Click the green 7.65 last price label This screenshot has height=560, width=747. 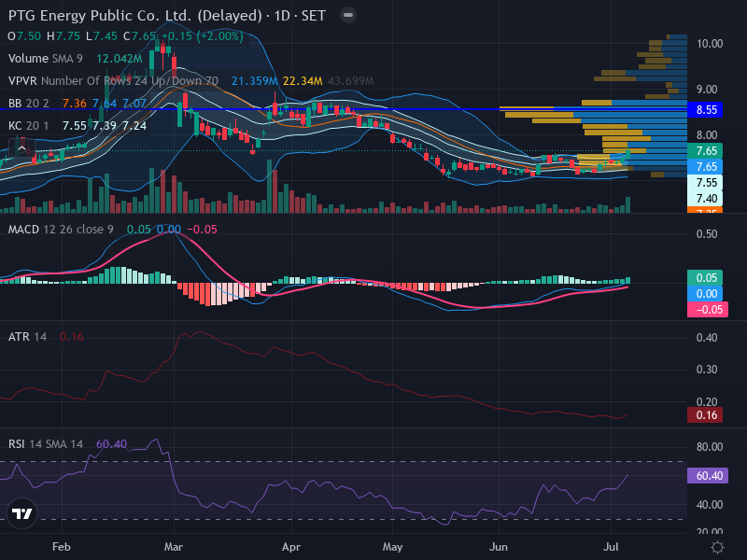coord(705,151)
